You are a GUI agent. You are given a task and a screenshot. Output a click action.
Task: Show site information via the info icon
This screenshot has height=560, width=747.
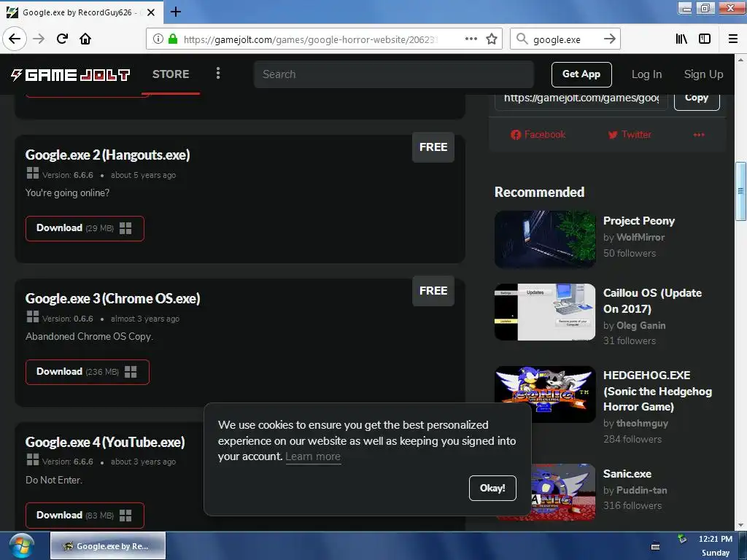pos(158,39)
